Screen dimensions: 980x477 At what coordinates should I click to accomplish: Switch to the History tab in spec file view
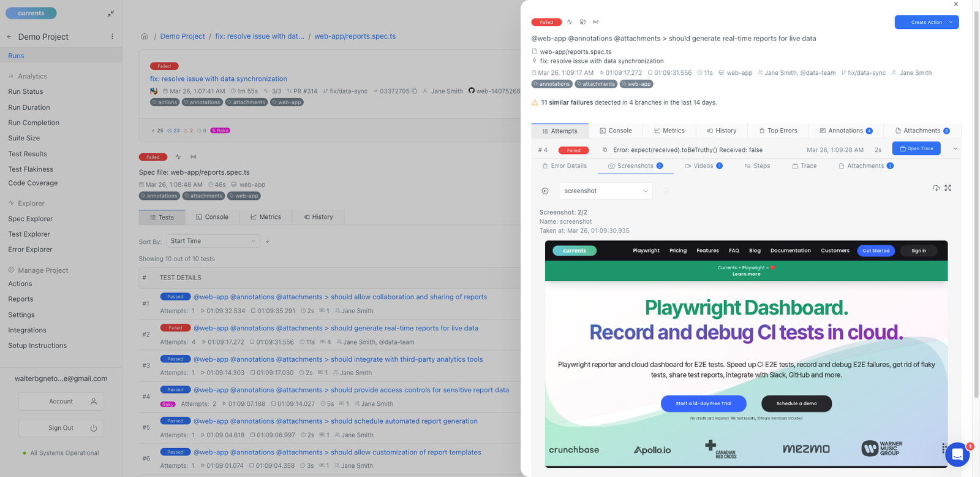pos(318,217)
